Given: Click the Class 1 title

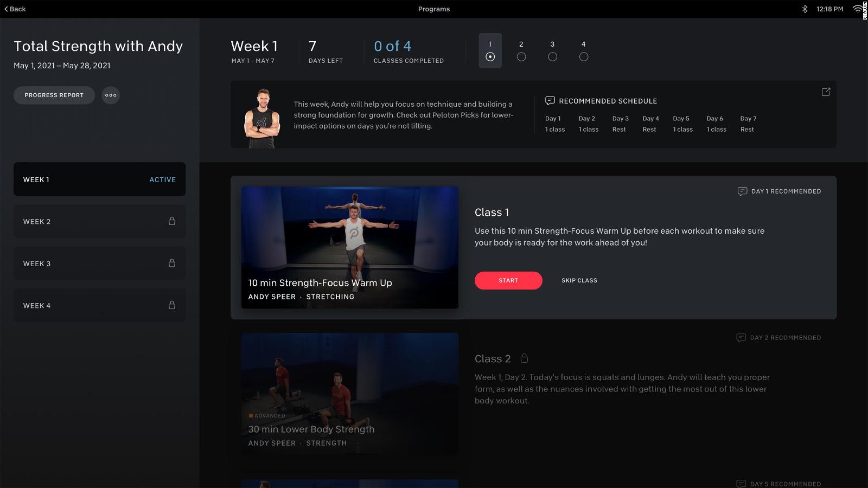Looking at the screenshot, I should [492, 213].
